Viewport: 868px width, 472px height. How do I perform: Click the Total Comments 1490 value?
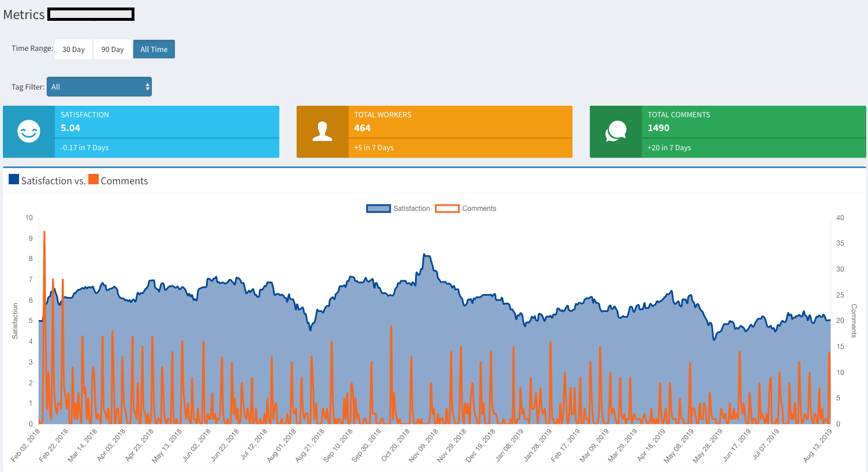[659, 128]
